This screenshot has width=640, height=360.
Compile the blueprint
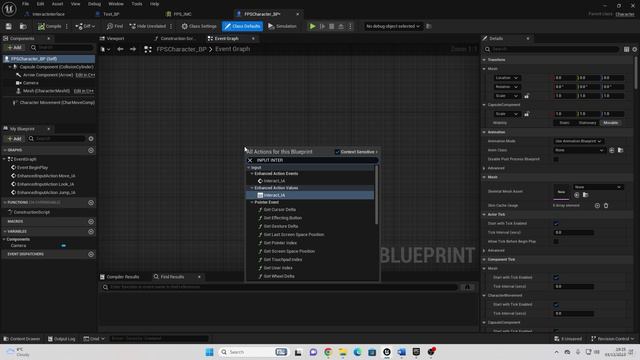49,26
